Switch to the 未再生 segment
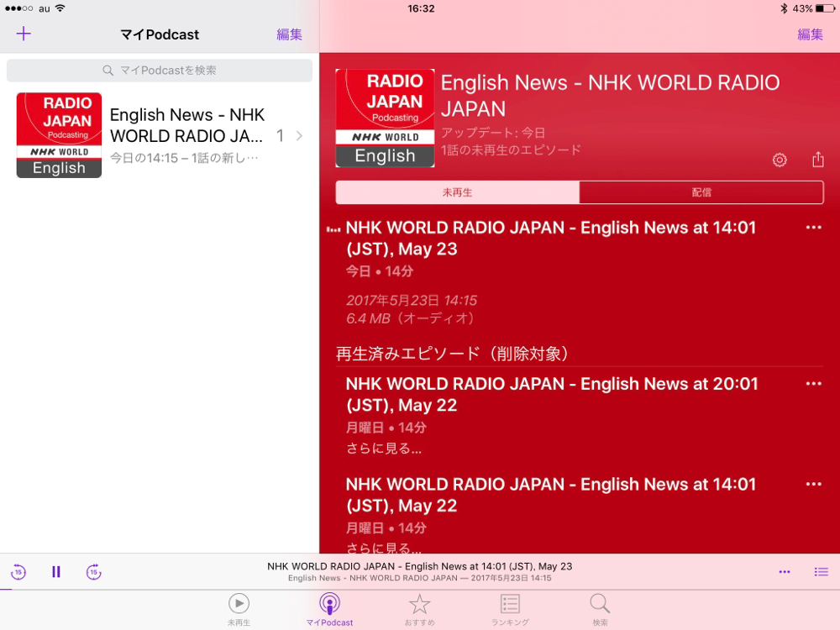 (x=458, y=192)
